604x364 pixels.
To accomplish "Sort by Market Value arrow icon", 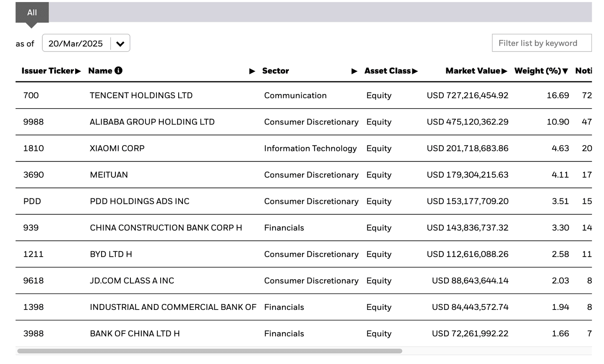I will (x=505, y=71).
